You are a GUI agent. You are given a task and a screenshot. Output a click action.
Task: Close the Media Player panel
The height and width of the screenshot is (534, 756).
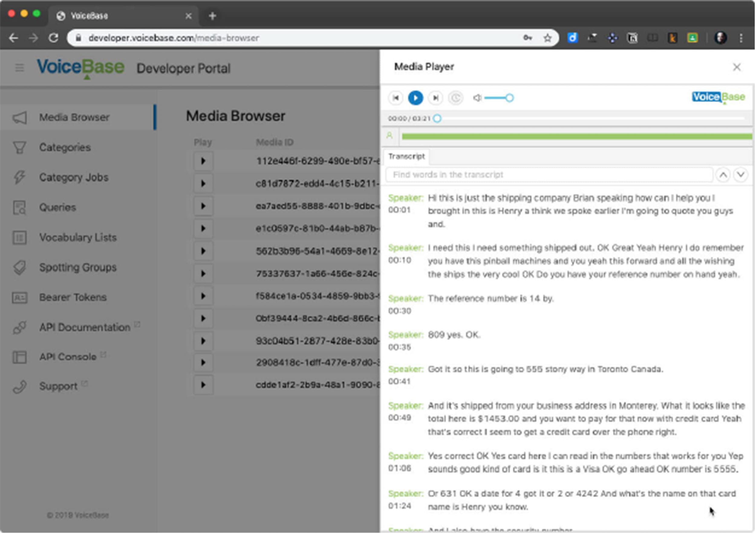coord(737,67)
